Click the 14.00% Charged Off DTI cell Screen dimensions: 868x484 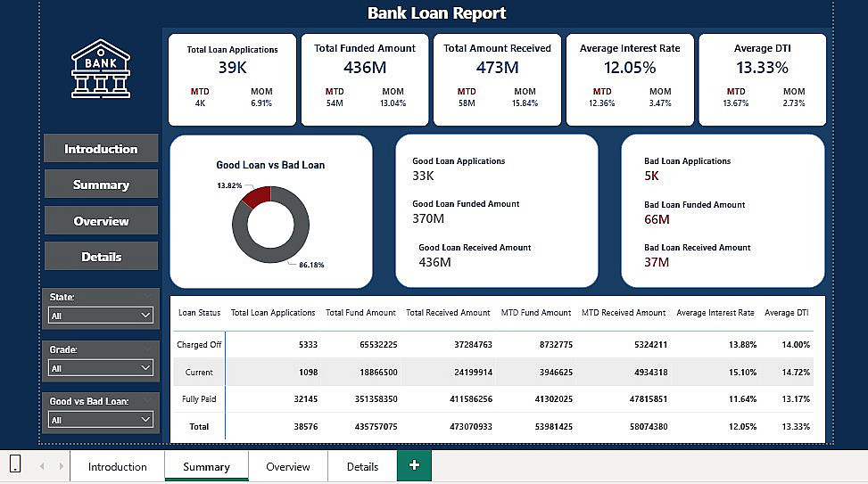tap(796, 345)
